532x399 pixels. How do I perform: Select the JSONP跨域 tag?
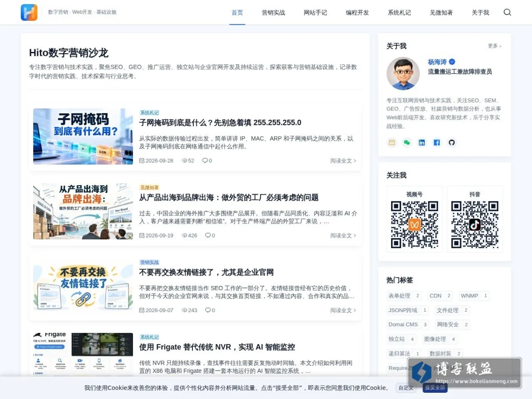[407, 310]
